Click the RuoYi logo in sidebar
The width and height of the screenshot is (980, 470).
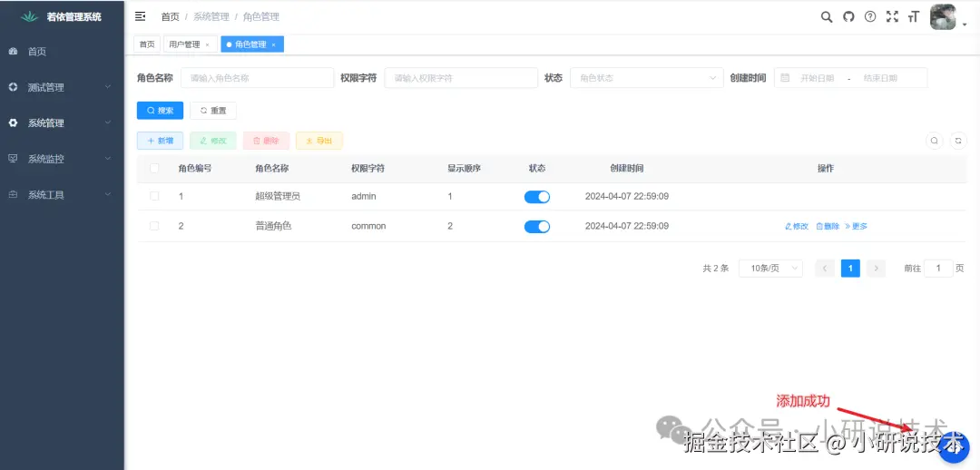(x=29, y=17)
